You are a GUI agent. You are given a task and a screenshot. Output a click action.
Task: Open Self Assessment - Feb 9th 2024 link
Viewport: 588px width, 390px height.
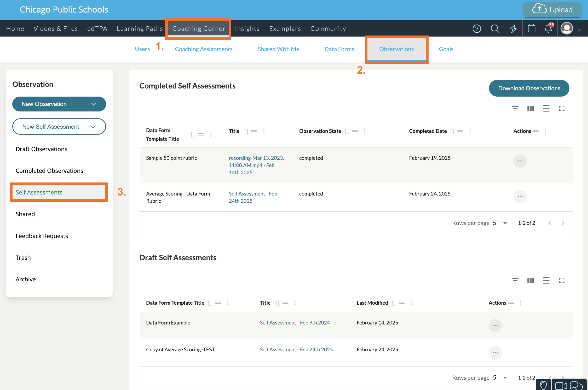295,323
